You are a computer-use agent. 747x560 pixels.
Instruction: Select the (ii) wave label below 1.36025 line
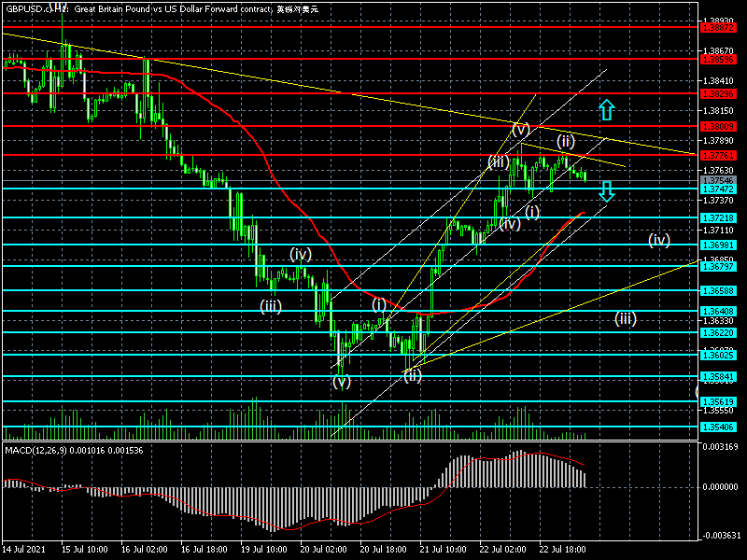[x=413, y=376]
